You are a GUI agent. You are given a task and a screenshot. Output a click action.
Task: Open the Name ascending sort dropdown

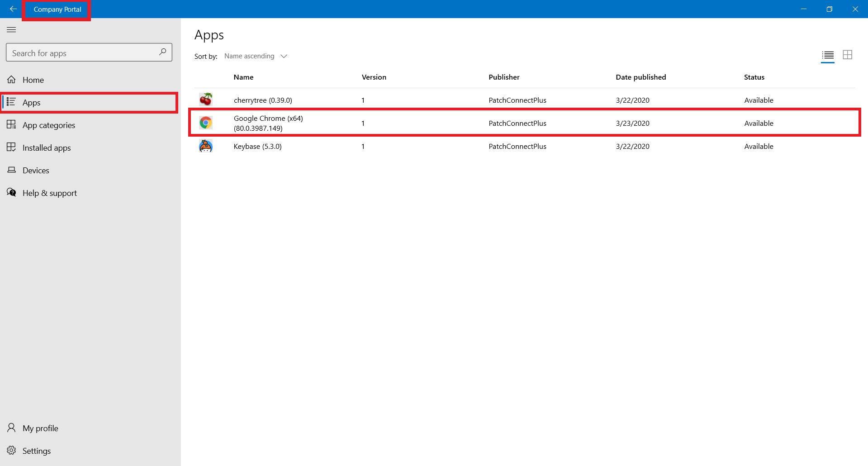click(x=256, y=56)
